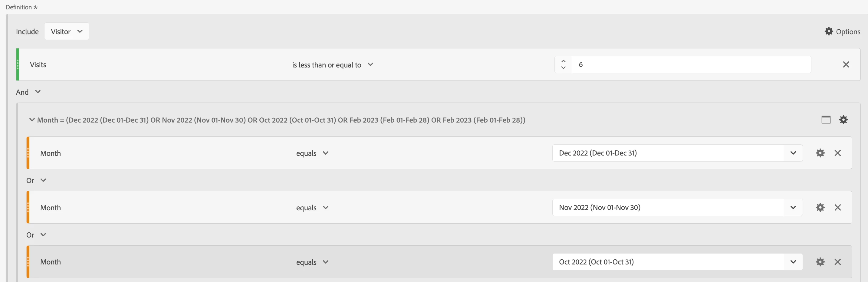
Task: Click the Visits value field containing 6
Action: click(x=691, y=64)
